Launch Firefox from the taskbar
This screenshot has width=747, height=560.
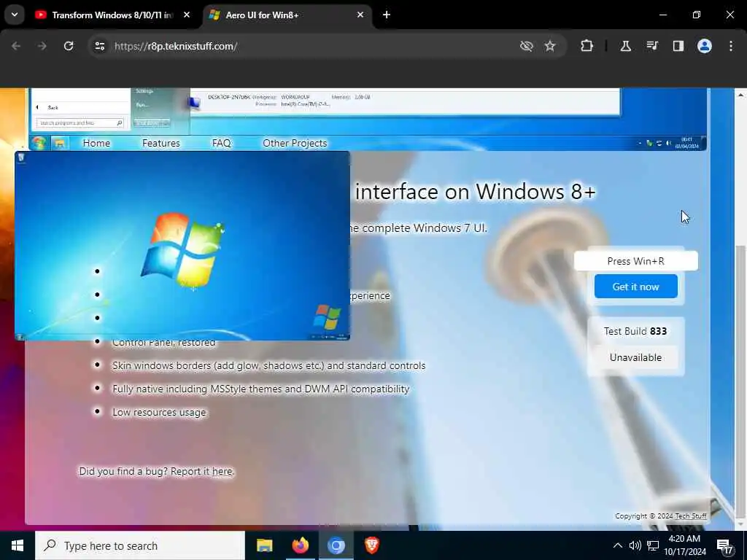300,545
